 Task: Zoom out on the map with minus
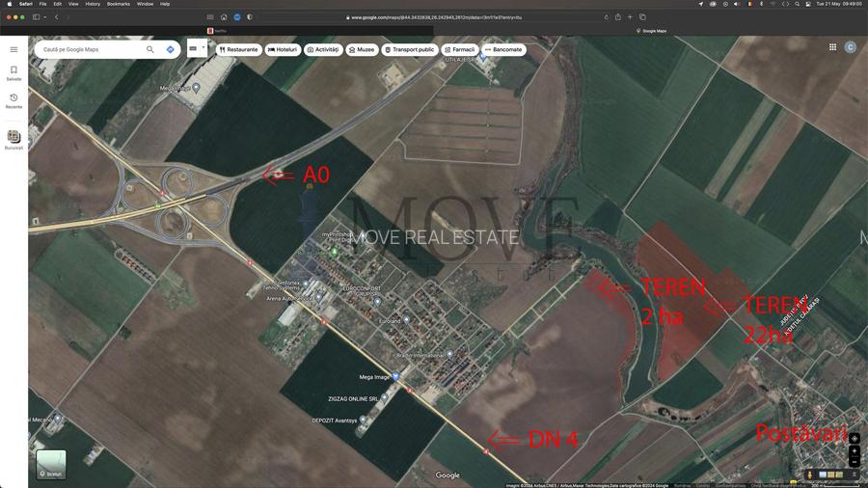(854, 462)
